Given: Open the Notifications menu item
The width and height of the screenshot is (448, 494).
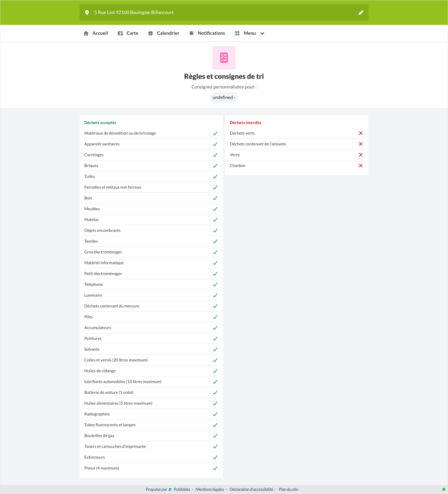Looking at the screenshot, I should click(207, 33).
